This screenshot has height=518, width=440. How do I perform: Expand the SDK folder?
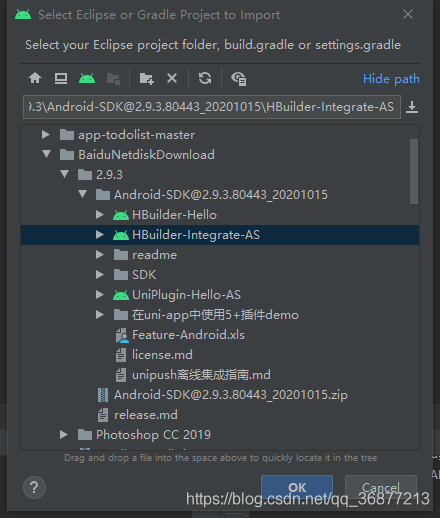pos(99,275)
